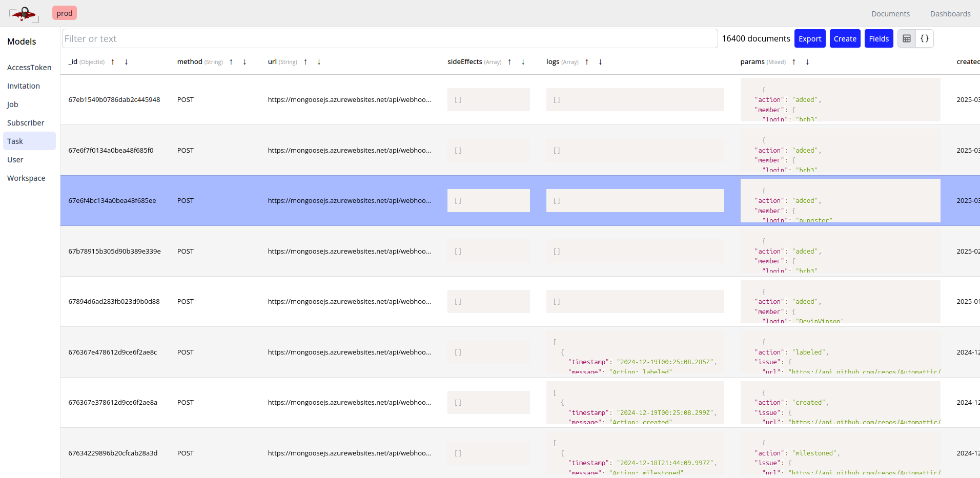Sort logs column descending
This screenshot has height=478, width=980.
(x=600, y=62)
